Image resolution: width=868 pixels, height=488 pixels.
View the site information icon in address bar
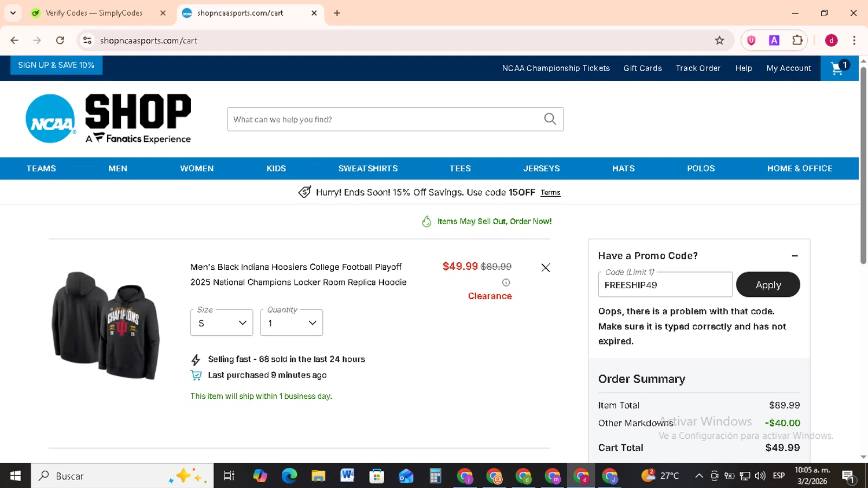pos(87,41)
